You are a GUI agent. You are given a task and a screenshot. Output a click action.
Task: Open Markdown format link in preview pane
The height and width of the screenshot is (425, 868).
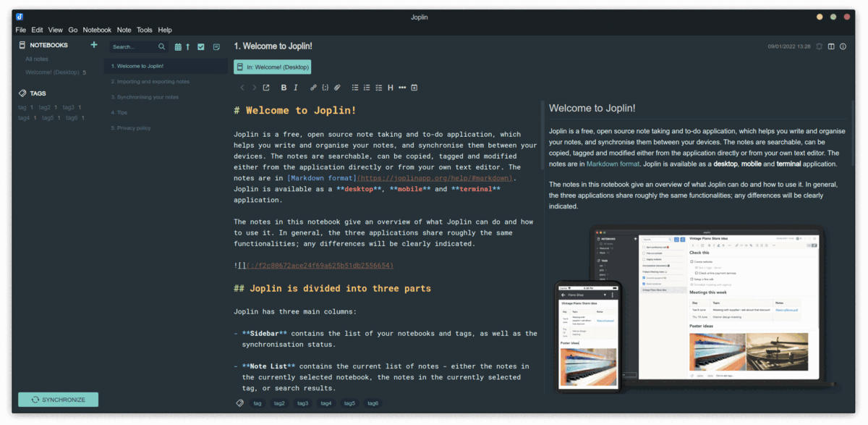click(x=613, y=164)
